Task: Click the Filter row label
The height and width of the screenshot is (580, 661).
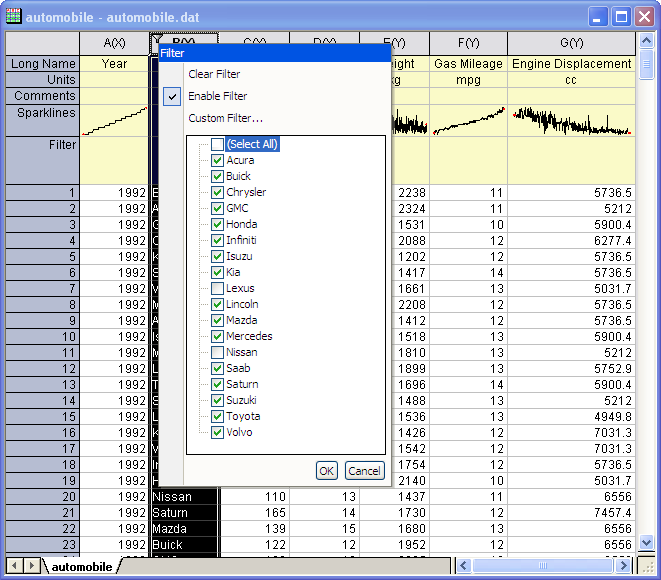Action: click(43, 160)
